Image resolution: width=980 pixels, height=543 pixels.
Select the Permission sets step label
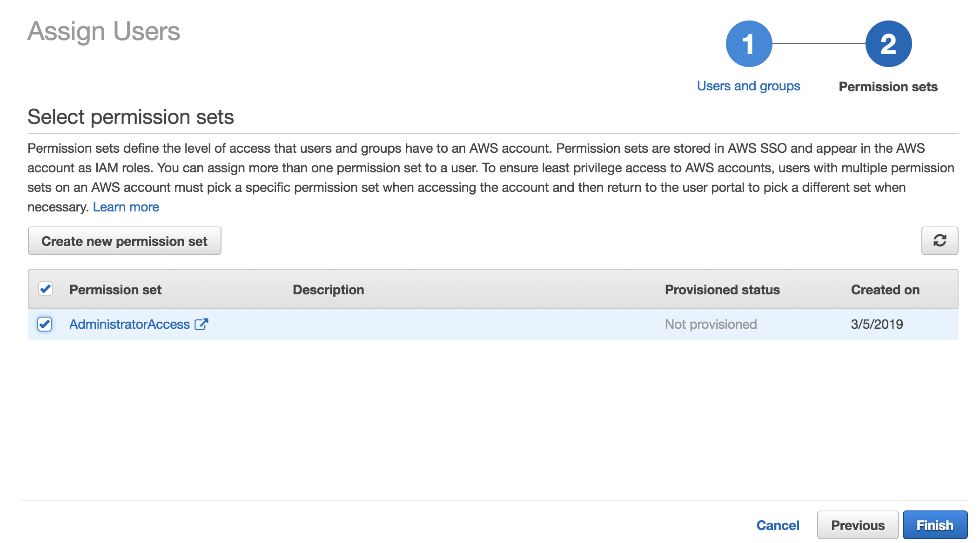pyautogui.click(x=888, y=87)
